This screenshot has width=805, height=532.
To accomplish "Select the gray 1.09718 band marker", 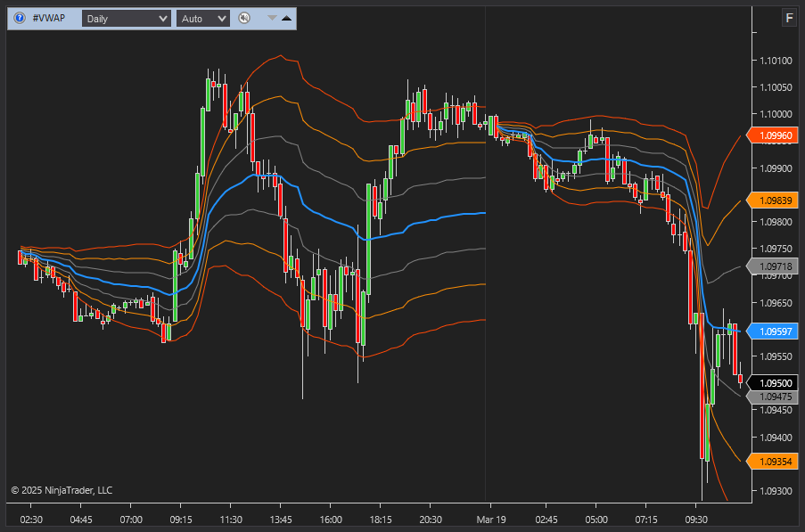I will (x=774, y=266).
